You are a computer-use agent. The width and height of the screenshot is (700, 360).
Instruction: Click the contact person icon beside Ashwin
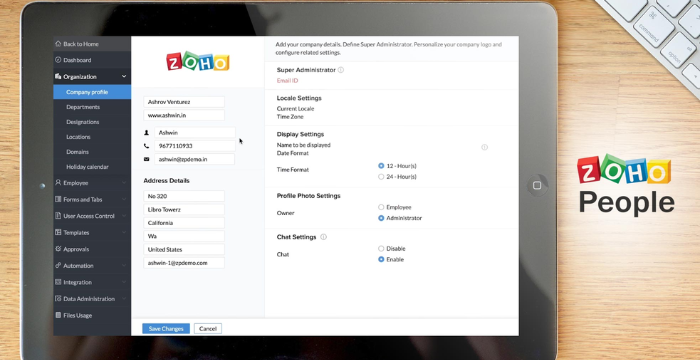pyautogui.click(x=146, y=133)
